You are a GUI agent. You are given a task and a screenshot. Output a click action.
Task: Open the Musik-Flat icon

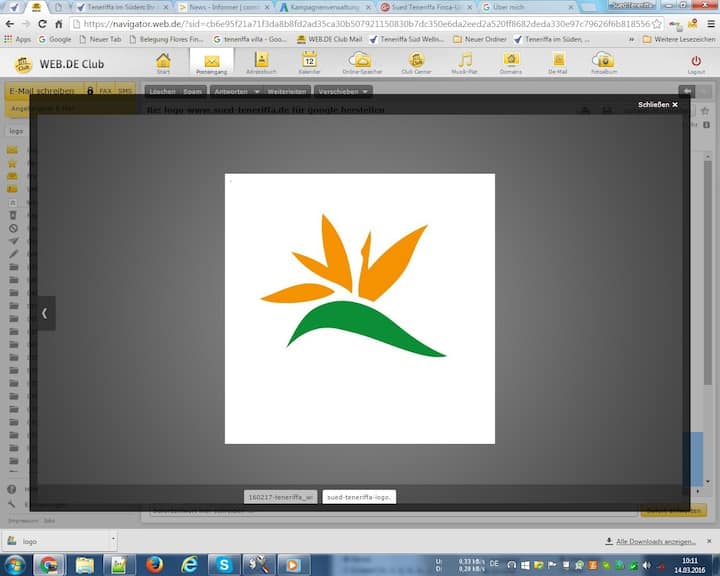coord(465,63)
